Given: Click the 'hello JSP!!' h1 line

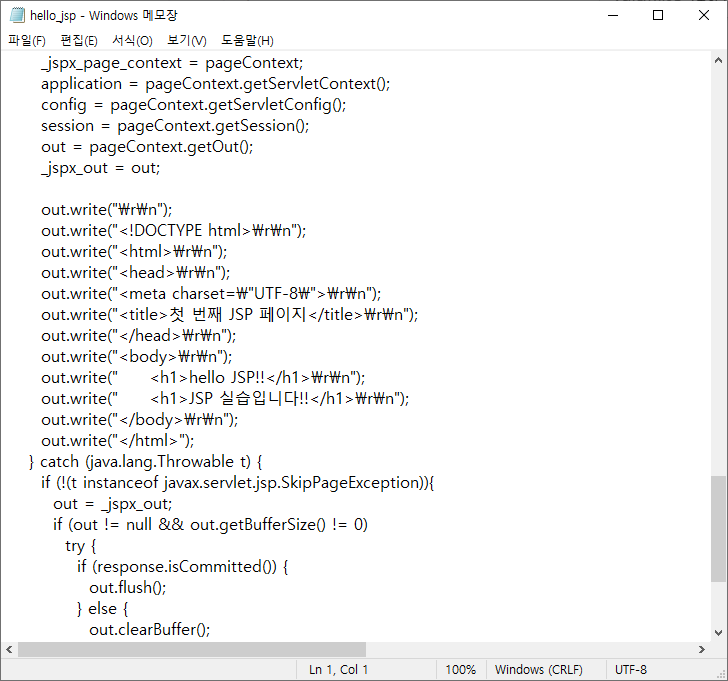Looking at the screenshot, I should 203,378.
